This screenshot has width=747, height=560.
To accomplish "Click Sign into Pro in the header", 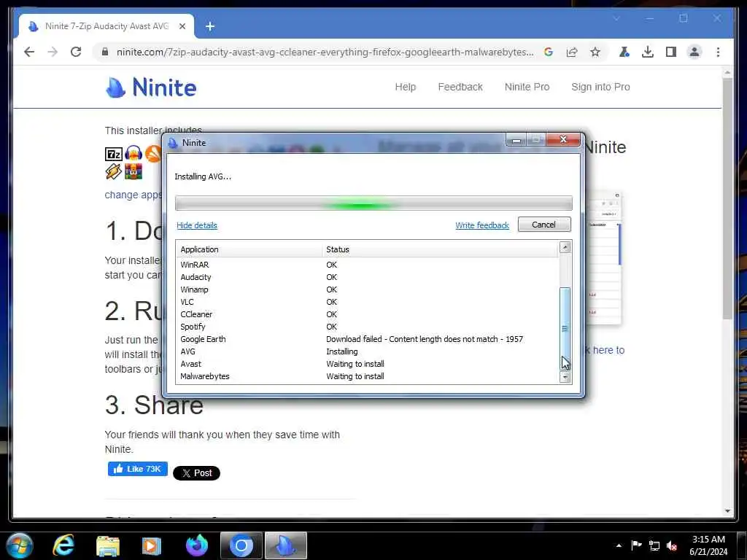I will pos(601,87).
